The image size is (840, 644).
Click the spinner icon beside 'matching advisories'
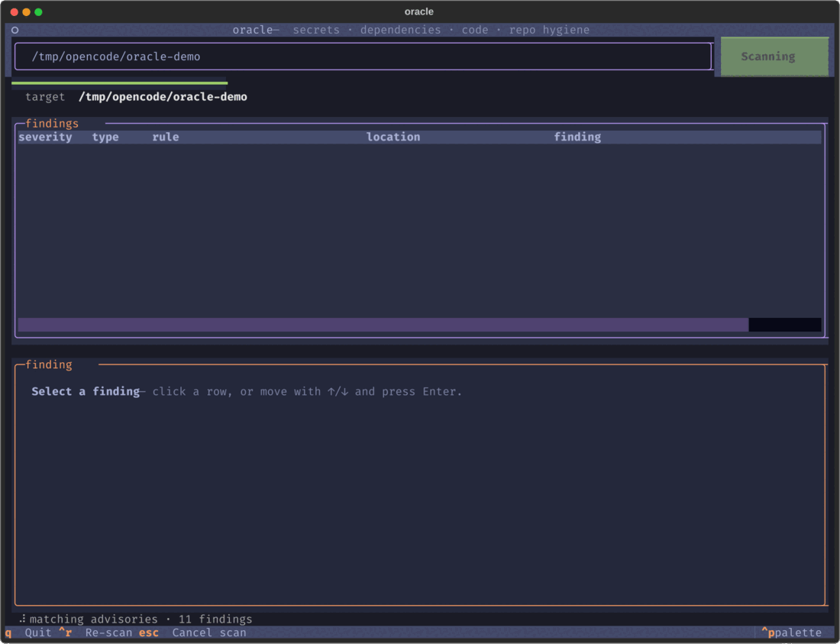22,620
